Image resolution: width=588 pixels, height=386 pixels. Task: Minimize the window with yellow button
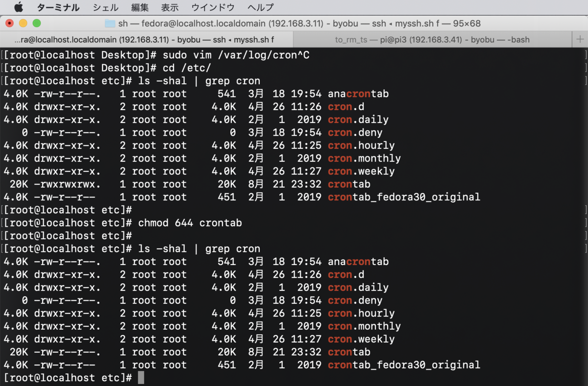coord(23,23)
